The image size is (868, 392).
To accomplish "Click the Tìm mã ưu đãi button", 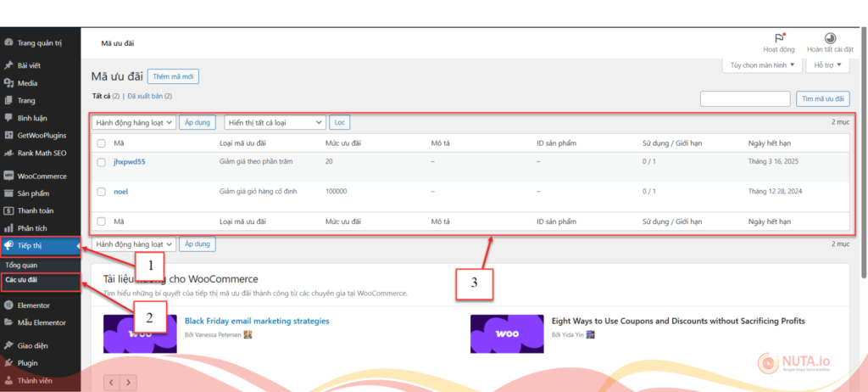I will 822,98.
